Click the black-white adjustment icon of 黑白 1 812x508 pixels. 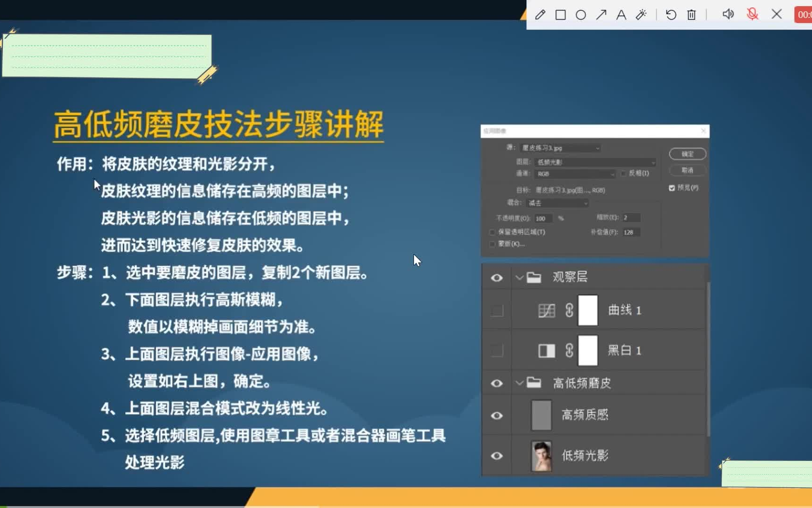pyautogui.click(x=547, y=350)
